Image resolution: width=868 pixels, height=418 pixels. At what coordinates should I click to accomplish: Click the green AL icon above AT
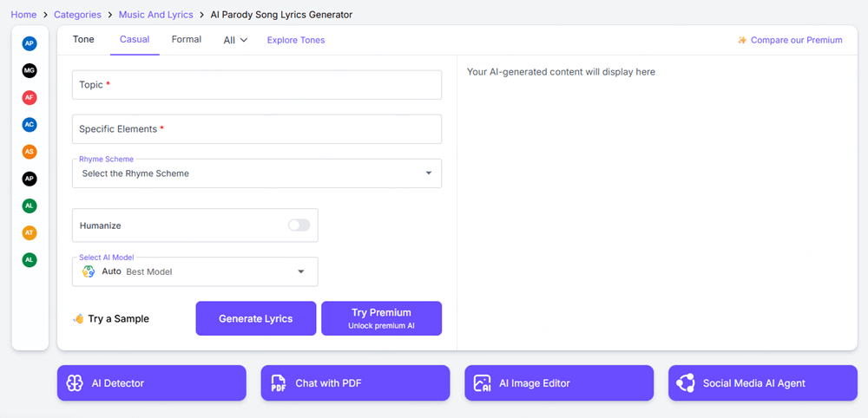tap(30, 206)
